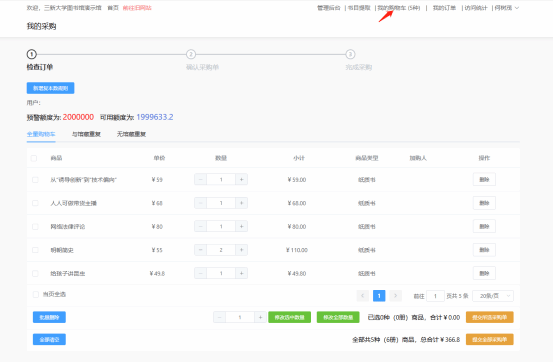Check the select-all box in the table header

coord(34,158)
